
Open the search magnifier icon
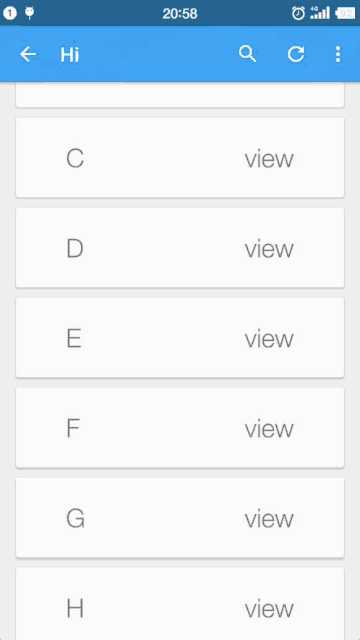click(x=247, y=54)
